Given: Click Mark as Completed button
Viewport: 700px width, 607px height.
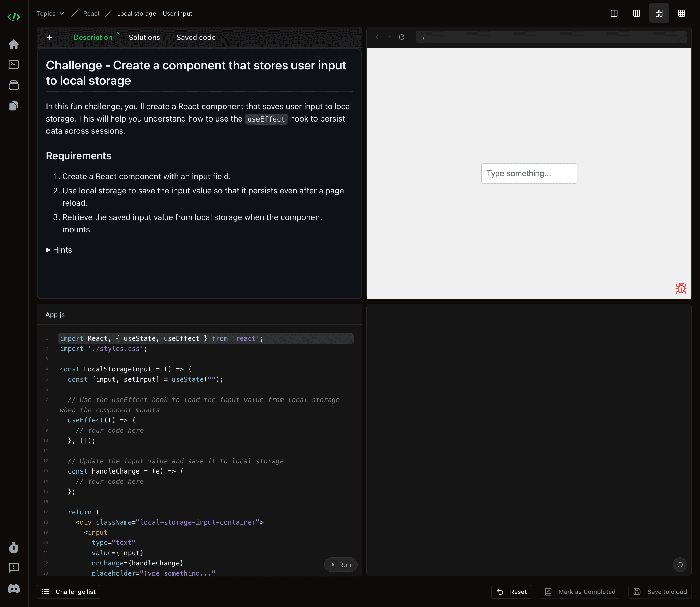Looking at the screenshot, I should 580,591.
